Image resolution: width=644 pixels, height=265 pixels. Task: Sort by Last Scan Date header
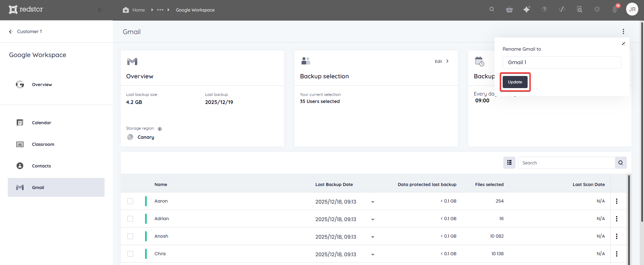[589, 184]
